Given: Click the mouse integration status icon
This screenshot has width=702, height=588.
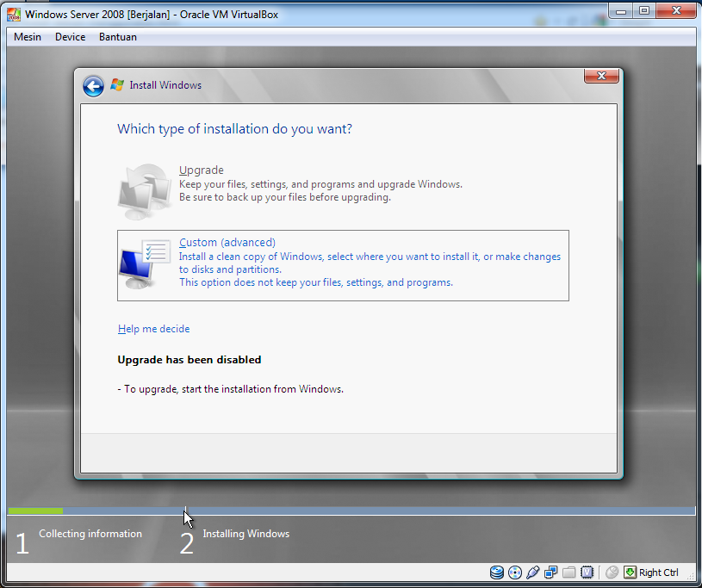Looking at the screenshot, I should click(612, 573).
